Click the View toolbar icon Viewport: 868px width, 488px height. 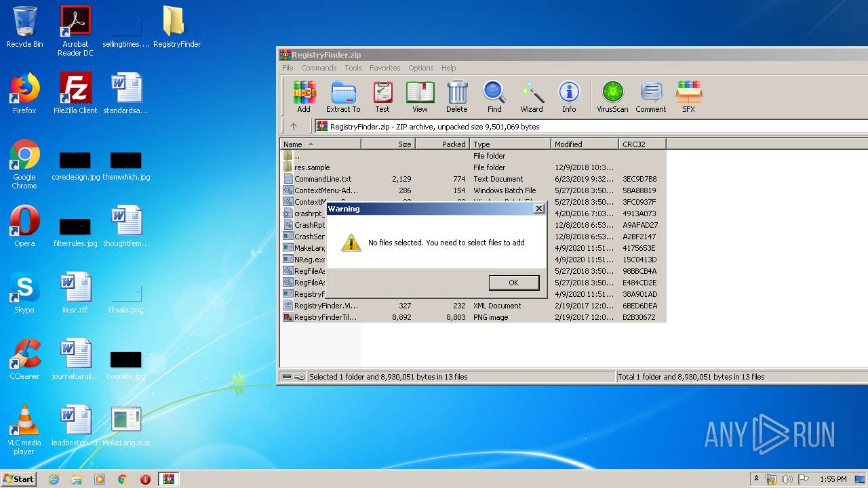[420, 96]
